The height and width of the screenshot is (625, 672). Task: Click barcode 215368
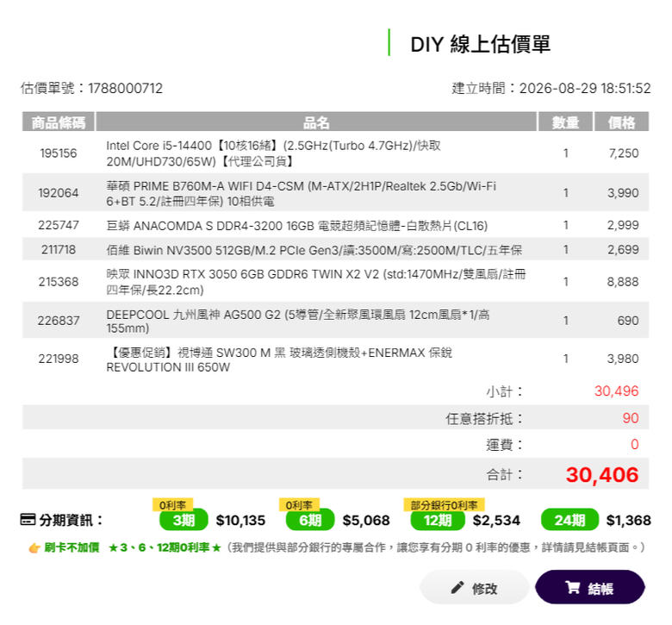59,282
